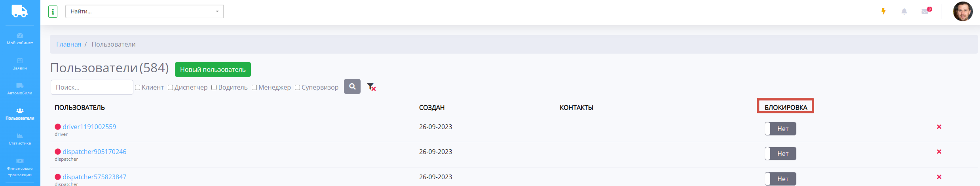
Task: Toggle block switch for driver1191002559
Action: pyautogui.click(x=780, y=129)
